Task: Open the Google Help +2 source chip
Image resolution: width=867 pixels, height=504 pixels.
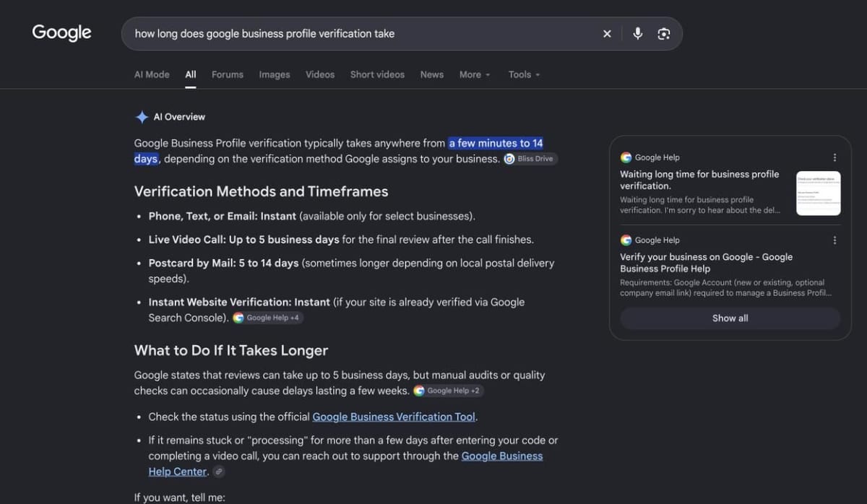Action: [448, 391]
